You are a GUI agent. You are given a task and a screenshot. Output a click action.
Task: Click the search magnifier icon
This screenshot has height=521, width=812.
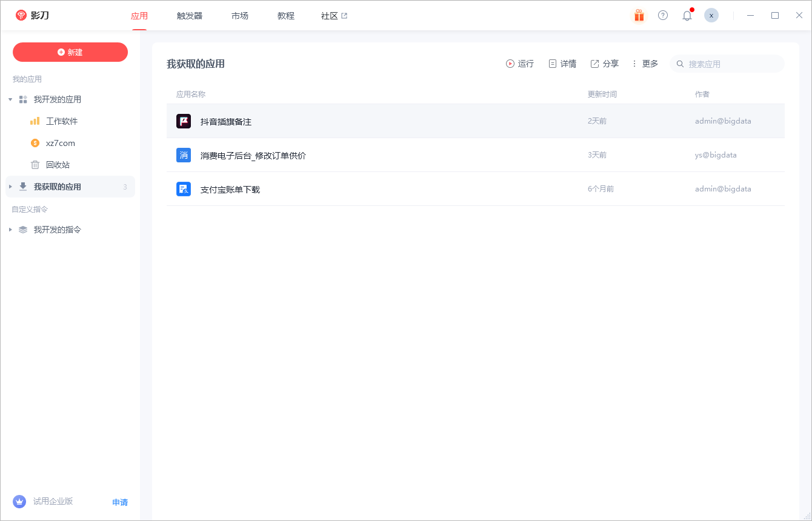tap(680, 64)
